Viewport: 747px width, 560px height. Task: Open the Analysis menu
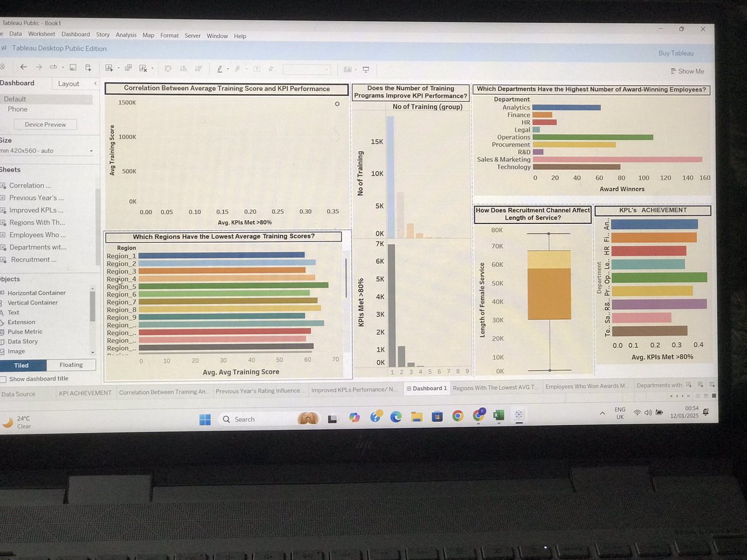[126, 35]
